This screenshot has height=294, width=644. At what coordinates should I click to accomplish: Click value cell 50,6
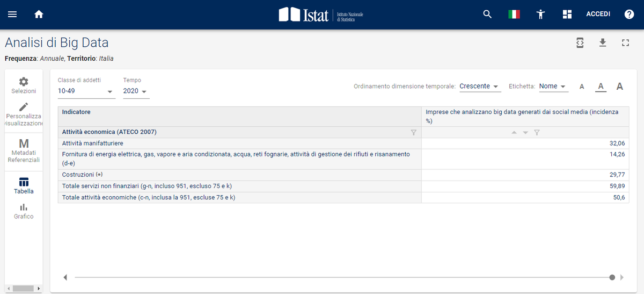pos(525,197)
